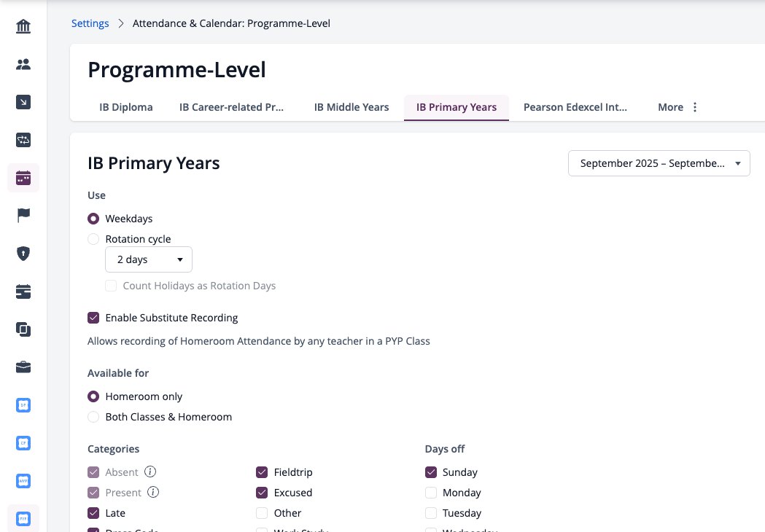Go back to Settings breadcrumb link
Image resolution: width=765 pixels, height=532 pixels.
(x=90, y=23)
